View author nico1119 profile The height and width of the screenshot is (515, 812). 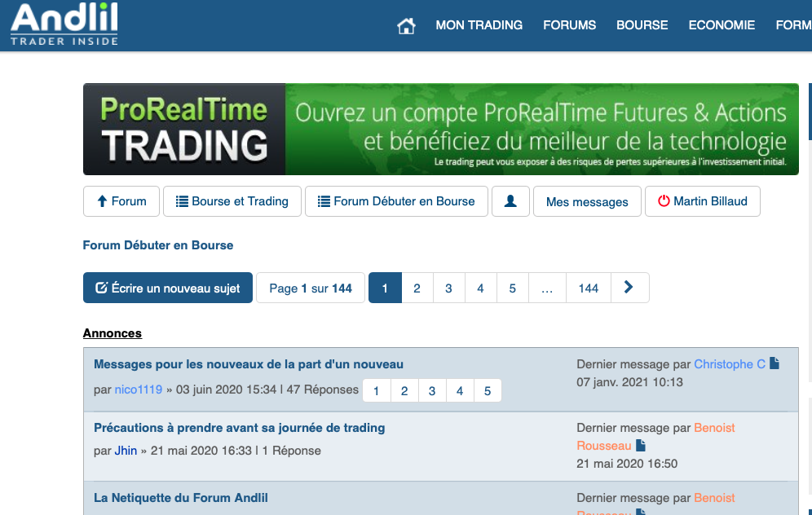(139, 390)
